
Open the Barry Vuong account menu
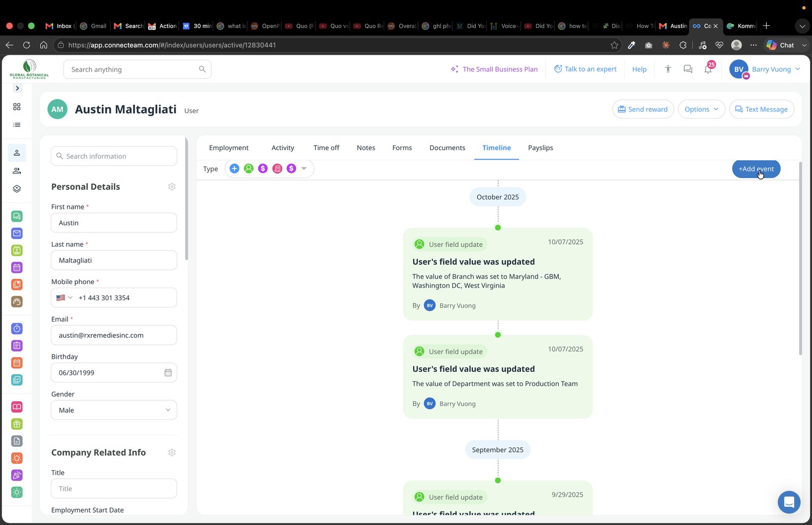tap(765, 69)
